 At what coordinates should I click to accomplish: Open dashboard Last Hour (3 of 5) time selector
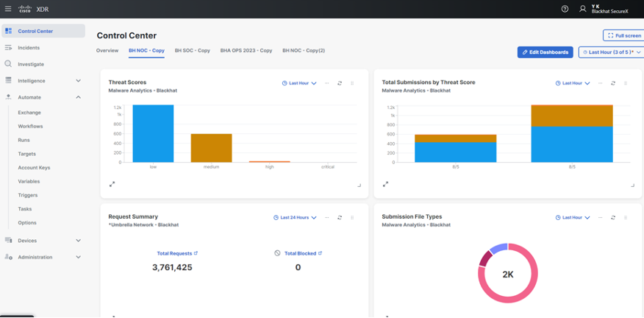[609, 52]
